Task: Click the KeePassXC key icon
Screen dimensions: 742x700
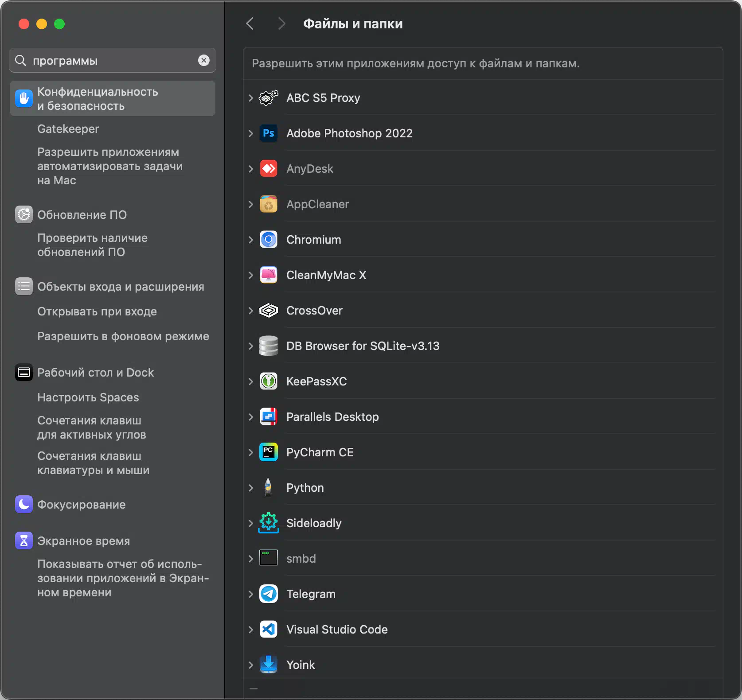Action: [268, 381]
